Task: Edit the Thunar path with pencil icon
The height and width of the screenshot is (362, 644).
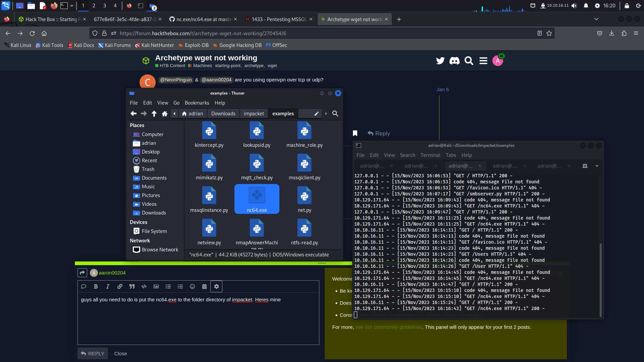Action: click(x=316, y=114)
